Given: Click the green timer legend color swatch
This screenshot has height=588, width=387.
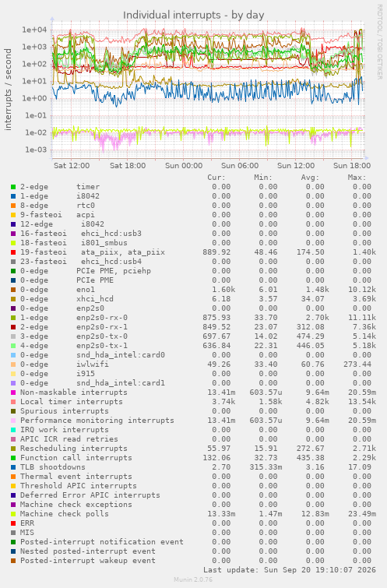Looking at the screenshot, I should (x=13, y=187).
